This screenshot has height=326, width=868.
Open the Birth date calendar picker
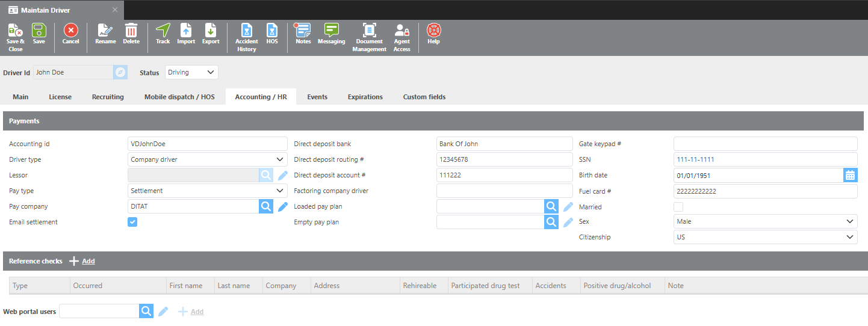point(850,176)
